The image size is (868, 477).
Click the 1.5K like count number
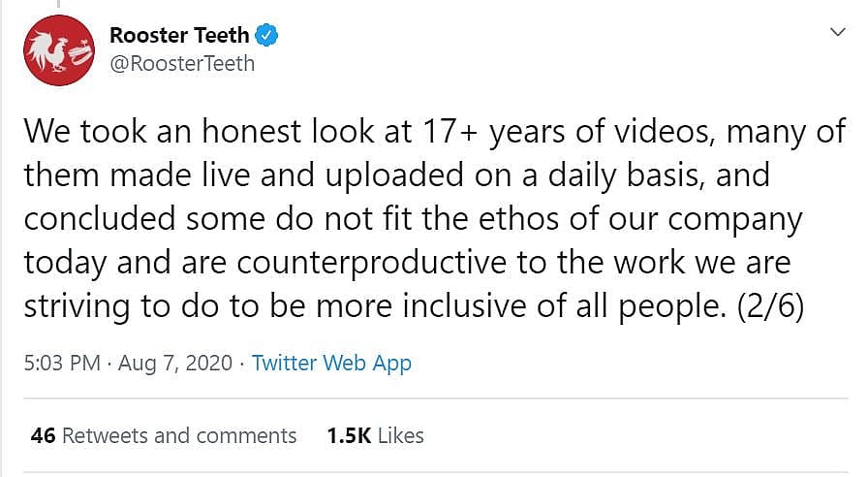point(349,436)
